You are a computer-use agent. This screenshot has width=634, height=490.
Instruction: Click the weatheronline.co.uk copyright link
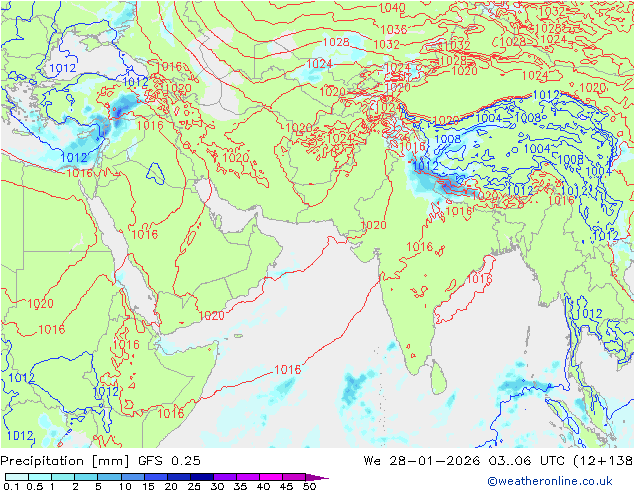coord(550,481)
